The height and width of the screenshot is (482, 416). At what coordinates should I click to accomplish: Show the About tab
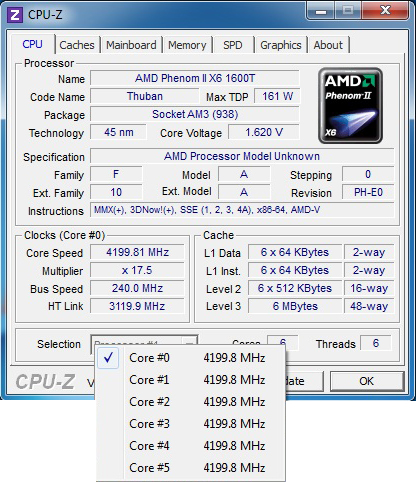point(328,45)
